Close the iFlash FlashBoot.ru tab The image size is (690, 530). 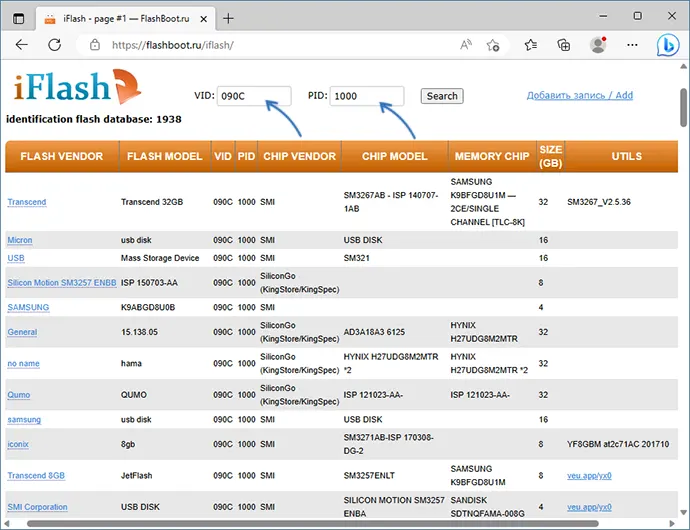click(x=203, y=19)
